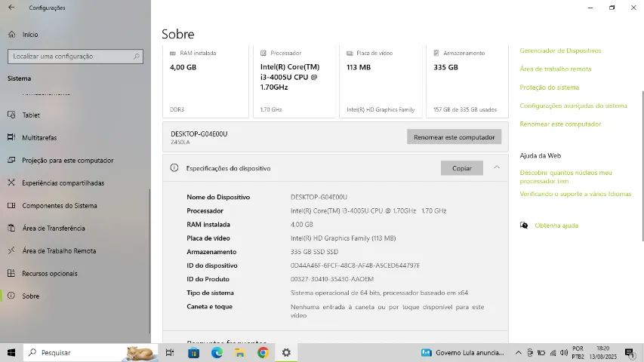This screenshot has height=362, width=644.
Task: Show hidden system tray icons
Action: click(x=519, y=352)
